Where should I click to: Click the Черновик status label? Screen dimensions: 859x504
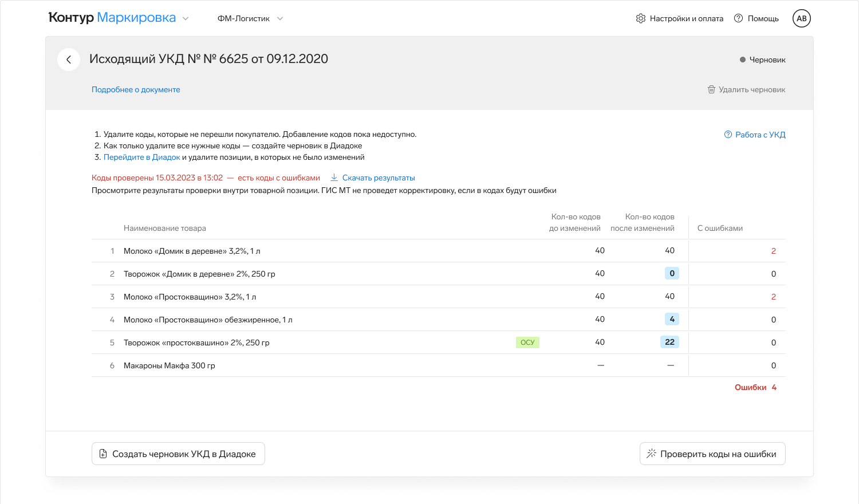(763, 60)
